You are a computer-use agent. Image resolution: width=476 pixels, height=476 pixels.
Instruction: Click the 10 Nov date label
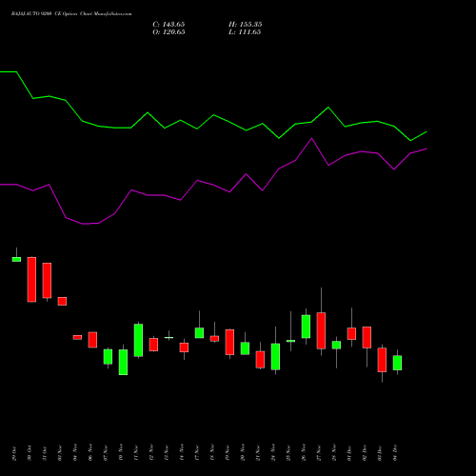tap(121, 453)
